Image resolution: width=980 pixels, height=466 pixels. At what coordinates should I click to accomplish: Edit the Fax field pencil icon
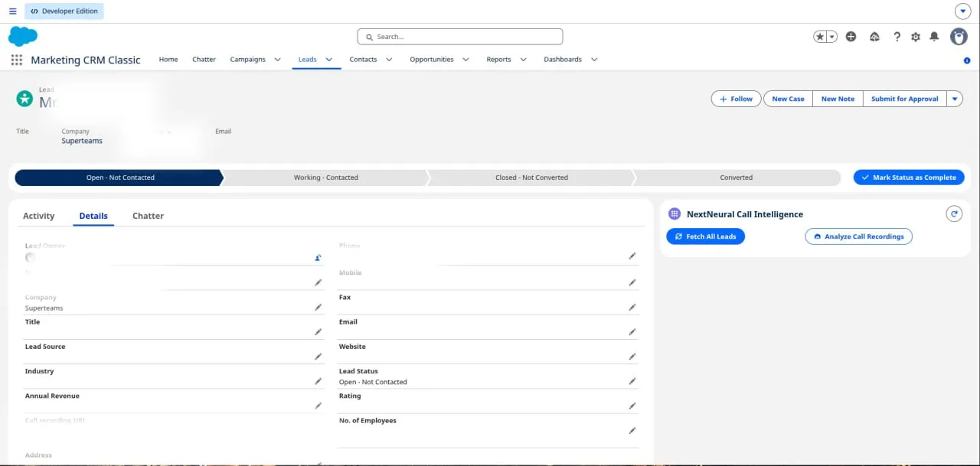click(x=632, y=307)
